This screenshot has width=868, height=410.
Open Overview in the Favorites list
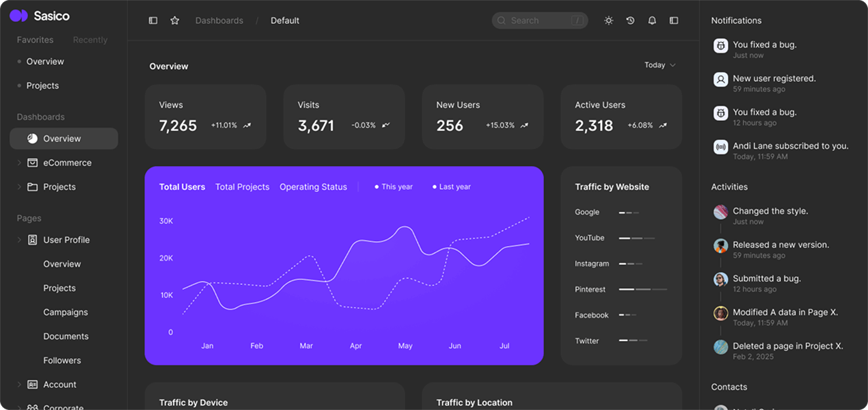click(x=45, y=61)
